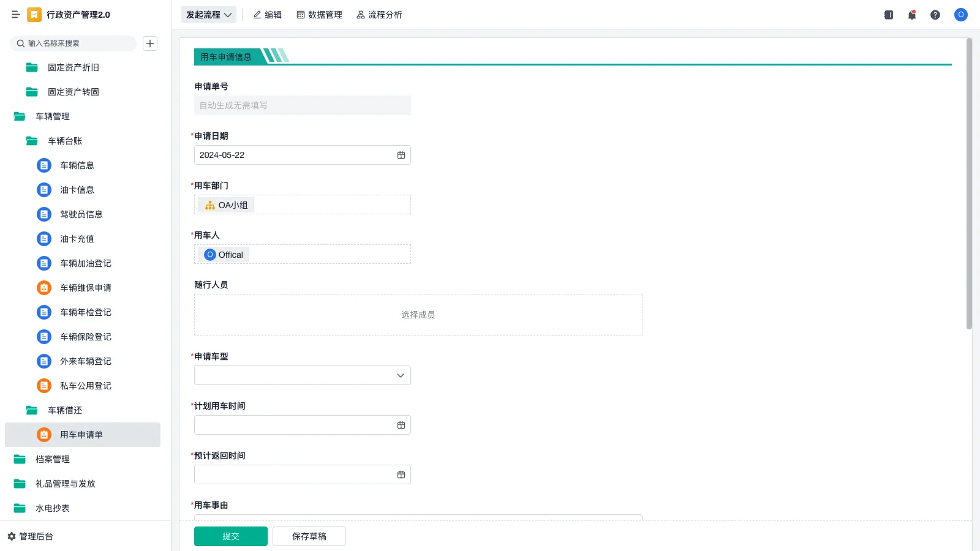Open 管理后台 at the sidebar bottom
980x551 pixels.
click(x=31, y=536)
